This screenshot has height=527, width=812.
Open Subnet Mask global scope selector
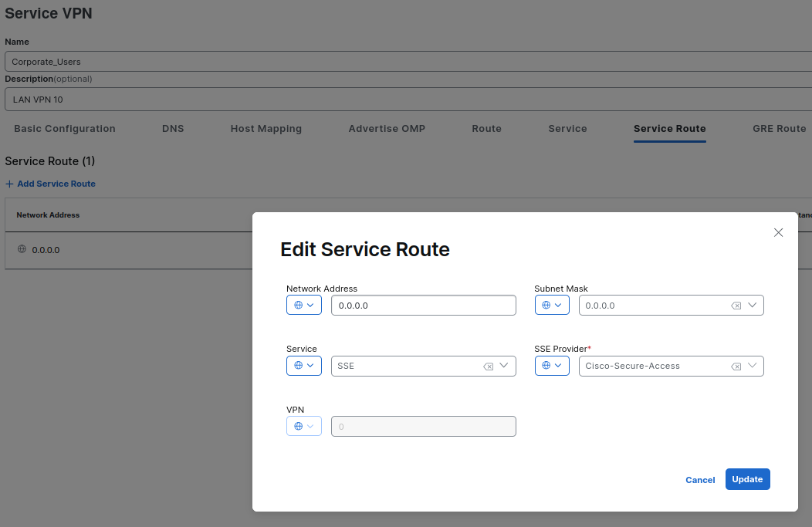[x=552, y=306]
